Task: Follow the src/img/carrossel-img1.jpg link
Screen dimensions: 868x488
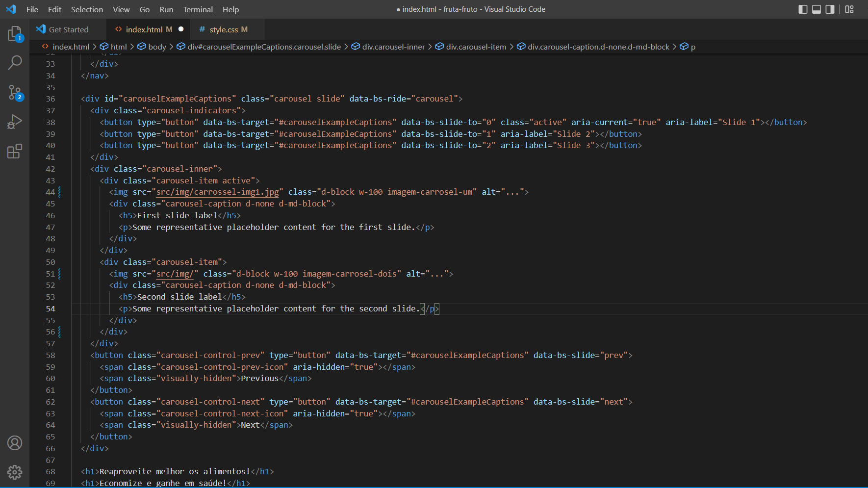Action: click(217, 192)
